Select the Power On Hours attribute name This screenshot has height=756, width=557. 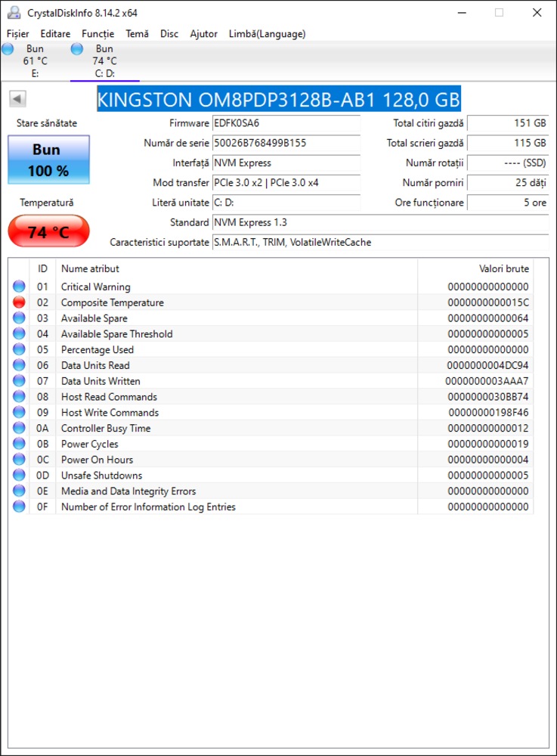[97, 460]
